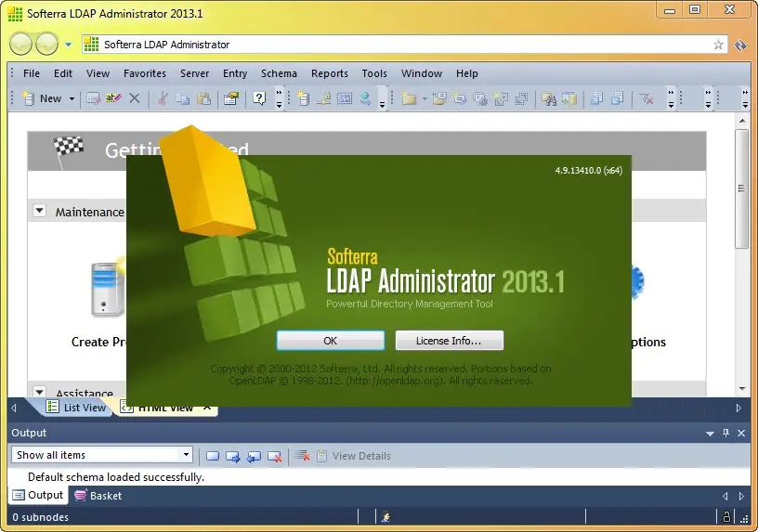
Task: Click the refresh arrows icon beside address bar
Action: coord(740,45)
